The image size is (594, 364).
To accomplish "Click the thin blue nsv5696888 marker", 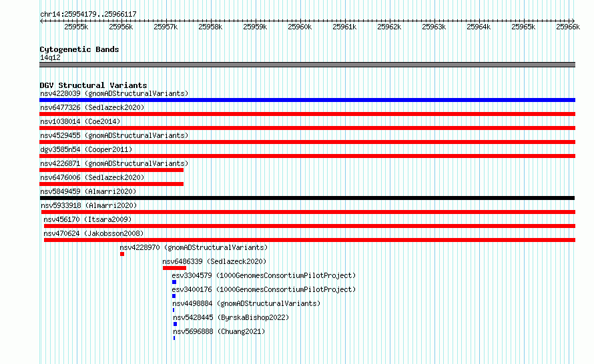I will (174, 338).
